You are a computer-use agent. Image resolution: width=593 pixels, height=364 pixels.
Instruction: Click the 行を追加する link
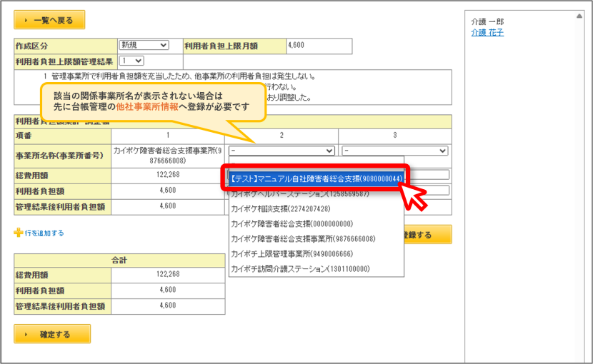point(44,233)
